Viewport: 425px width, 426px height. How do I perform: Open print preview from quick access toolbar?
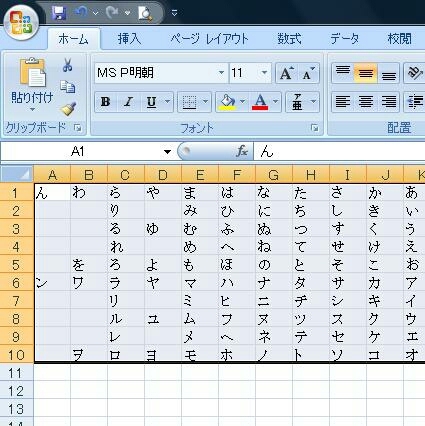click(145, 13)
